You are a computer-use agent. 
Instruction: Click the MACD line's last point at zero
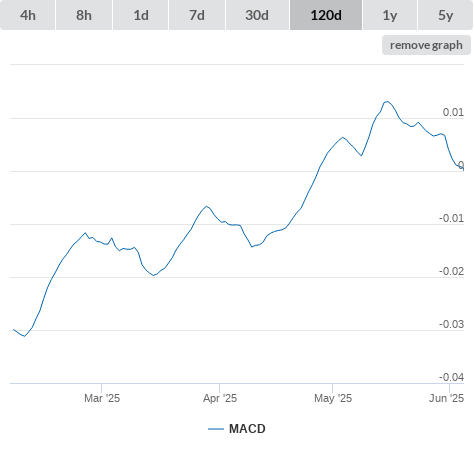coord(463,170)
